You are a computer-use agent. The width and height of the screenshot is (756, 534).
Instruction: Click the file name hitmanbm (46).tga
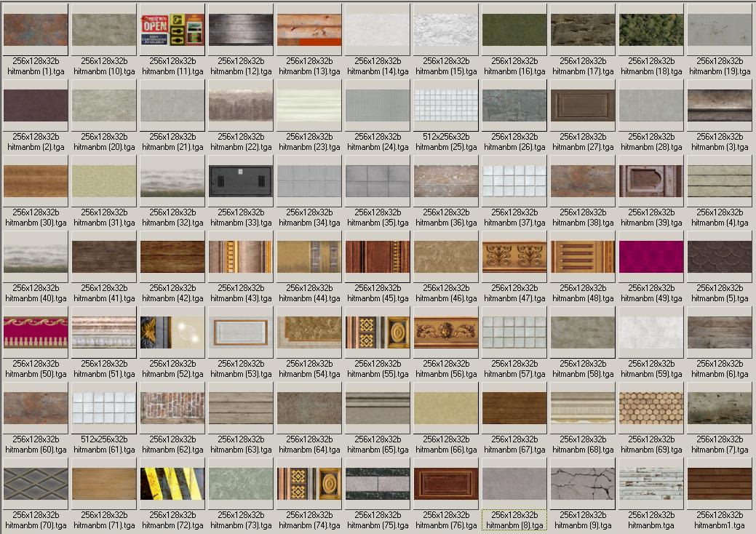point(446,298)
